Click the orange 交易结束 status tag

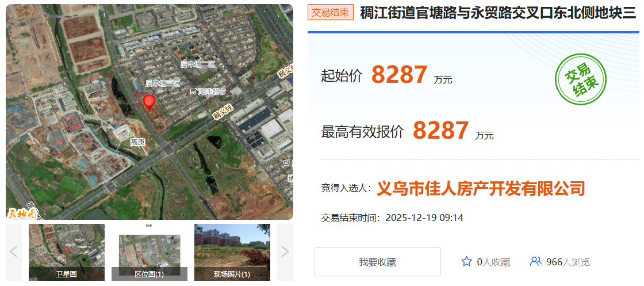tap(331, 12)
